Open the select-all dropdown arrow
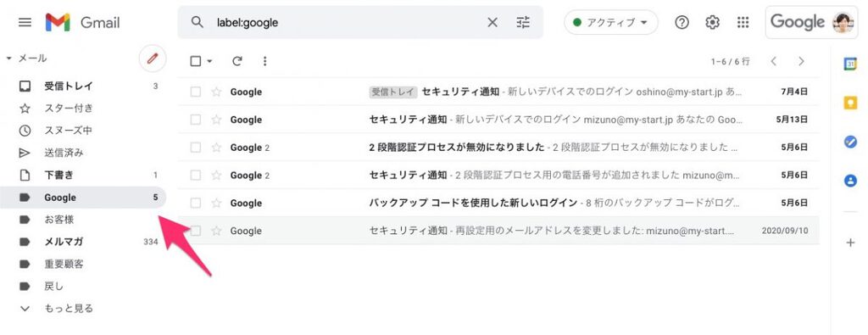The width and height of the screenshot is (868, 335). click(210, 61)
